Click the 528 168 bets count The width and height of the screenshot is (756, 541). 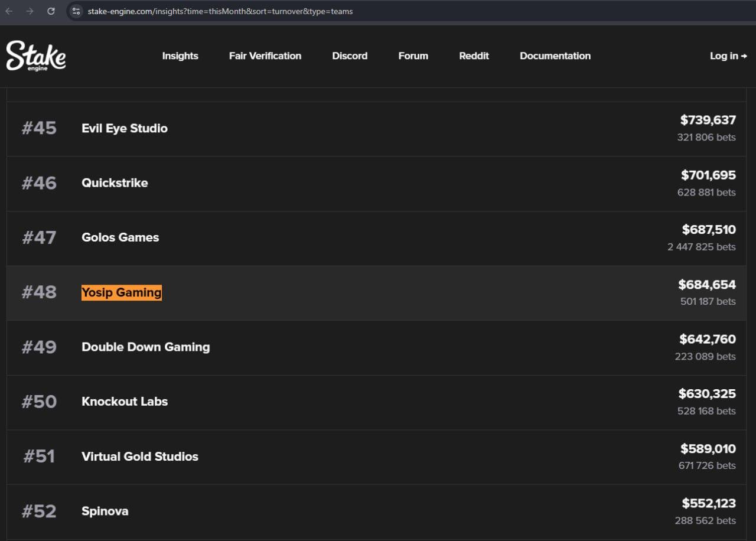tap(706, 411)
